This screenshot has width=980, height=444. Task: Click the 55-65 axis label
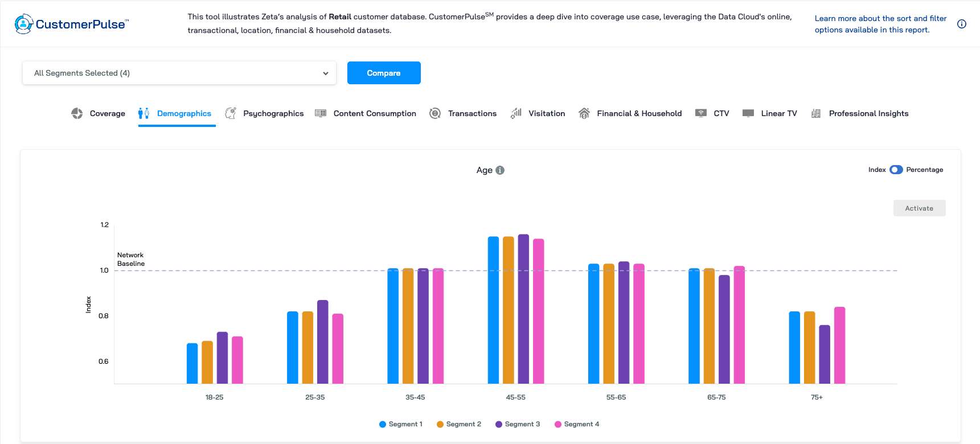[616, 397]
